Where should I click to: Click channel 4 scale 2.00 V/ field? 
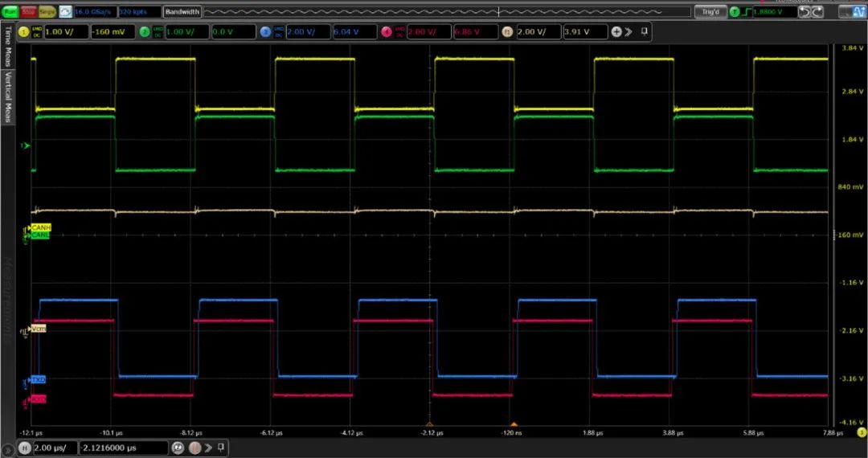[429, 32]
